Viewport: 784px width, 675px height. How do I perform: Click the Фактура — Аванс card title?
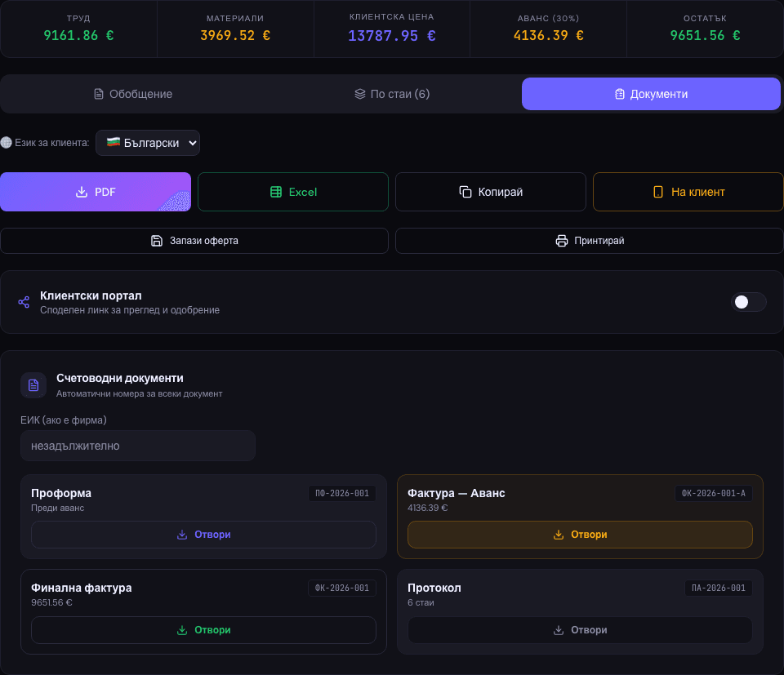click(456, 493)
